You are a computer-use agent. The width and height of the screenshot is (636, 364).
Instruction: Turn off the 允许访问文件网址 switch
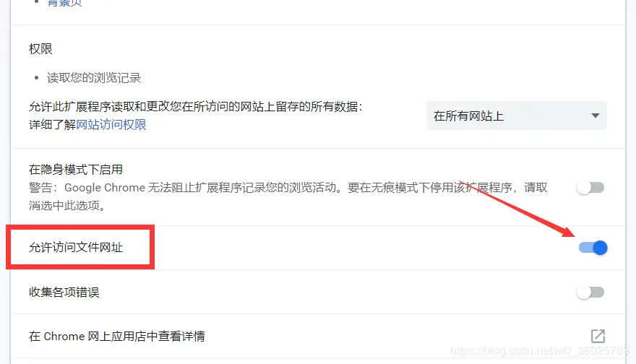click(593, 248)
